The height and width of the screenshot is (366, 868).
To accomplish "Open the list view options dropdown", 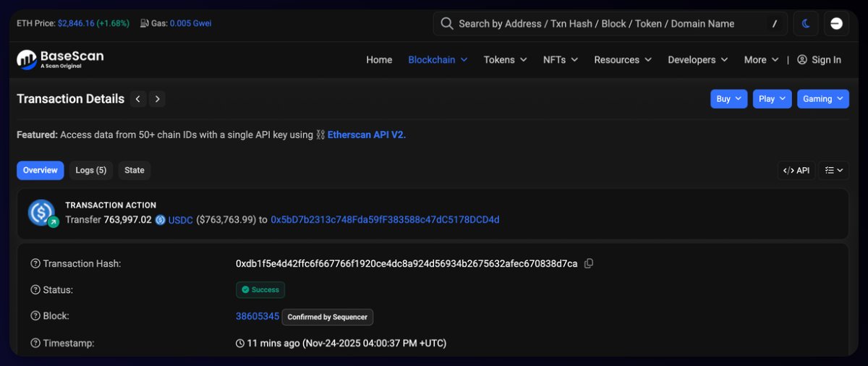I will click(834, 171).
